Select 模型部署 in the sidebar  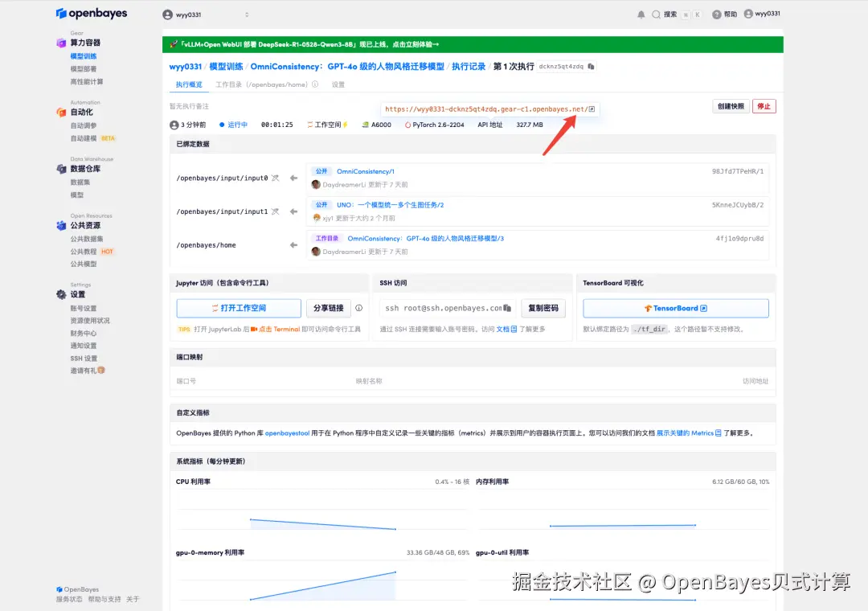[84, 68]
